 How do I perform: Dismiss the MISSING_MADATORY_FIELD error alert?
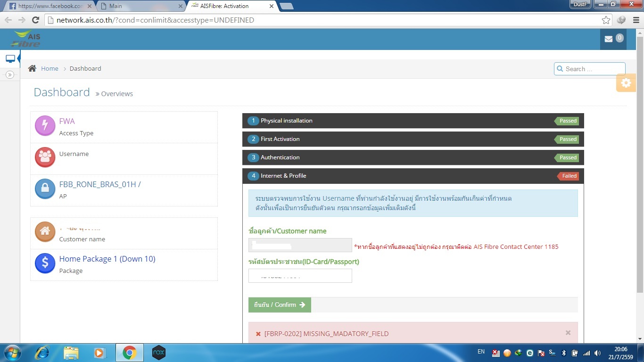[x=568, y=333]
